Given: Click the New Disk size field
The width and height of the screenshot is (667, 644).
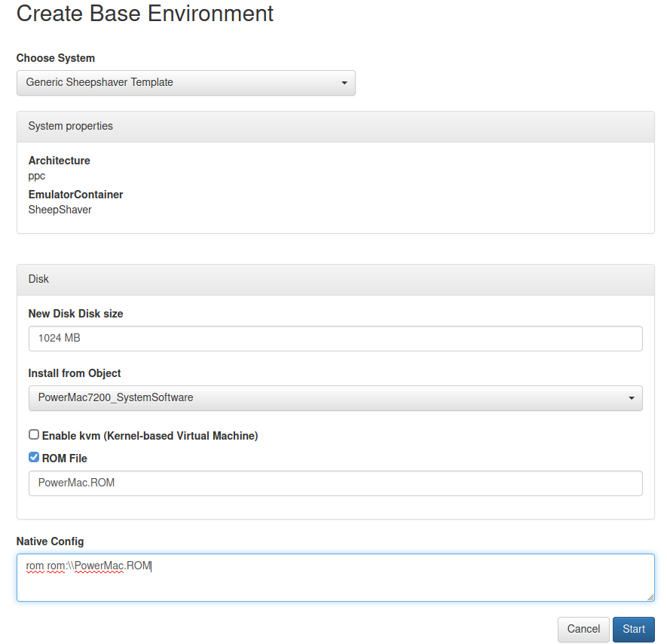Looking at the screenshot, I should 335,339.
